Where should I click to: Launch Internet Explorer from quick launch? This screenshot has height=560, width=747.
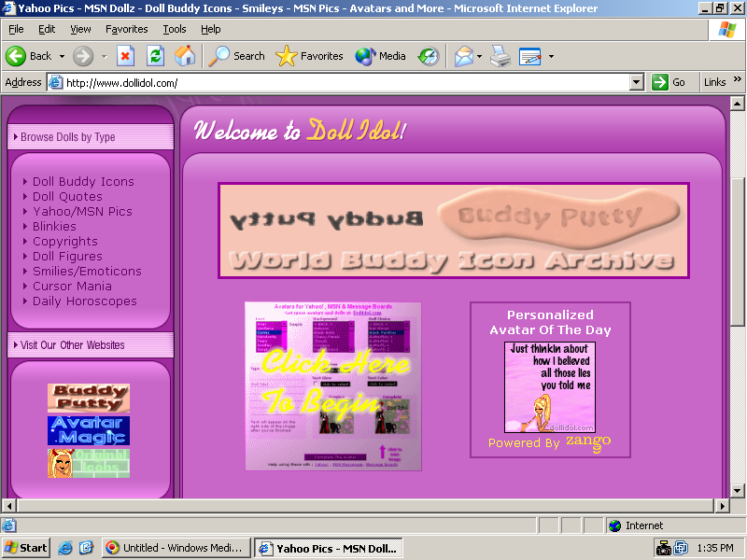tap(64, 548)
